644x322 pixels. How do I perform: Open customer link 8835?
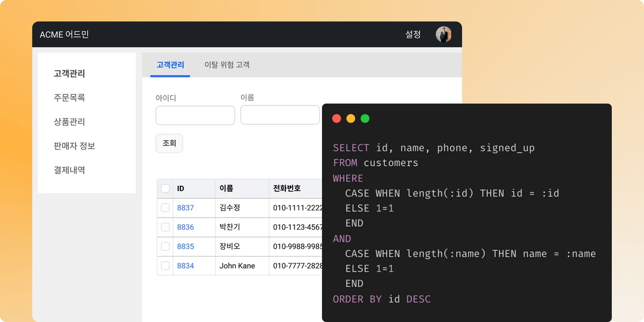pos(186,246)
